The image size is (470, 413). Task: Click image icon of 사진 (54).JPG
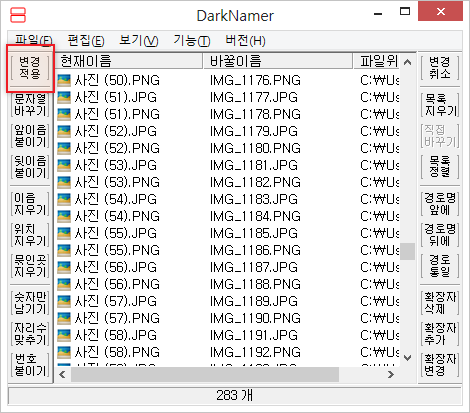click(64, 199)
